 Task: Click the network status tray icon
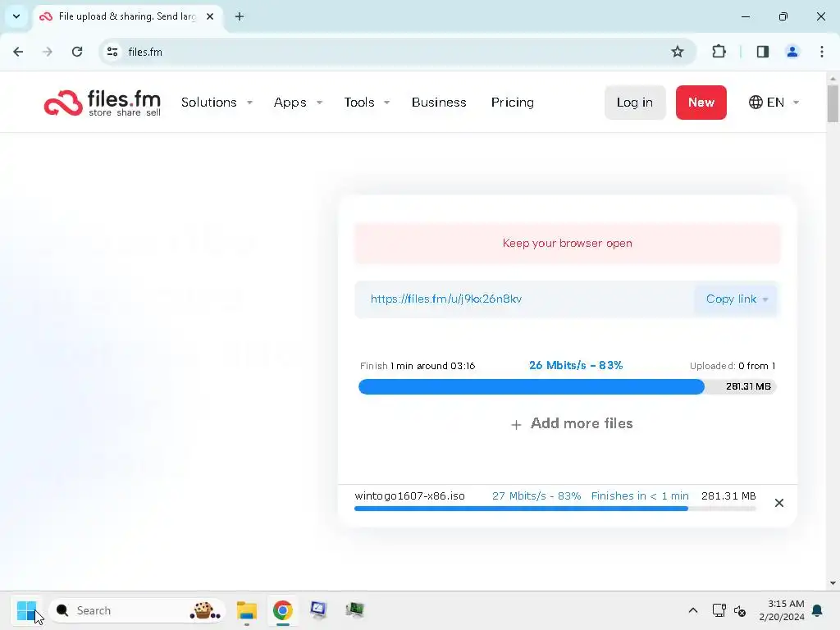click(719, 610)
